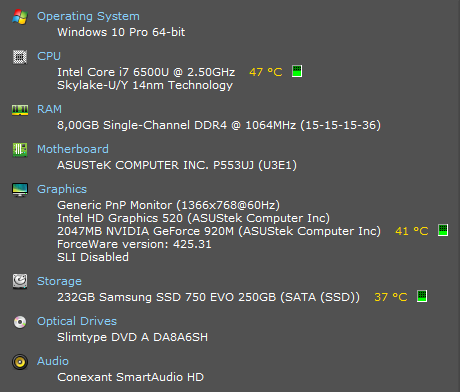The height and width of the screenshot is (392, 460).
Task: Click the CPU chip icon
Action: pyautogui.click(x=20, y=57)
